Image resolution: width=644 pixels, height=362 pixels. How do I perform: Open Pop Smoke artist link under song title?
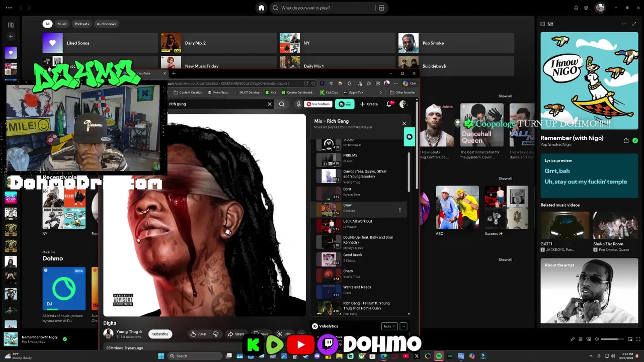(x=550, y=145)
